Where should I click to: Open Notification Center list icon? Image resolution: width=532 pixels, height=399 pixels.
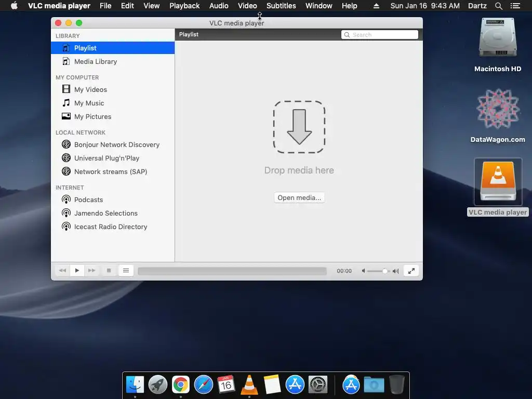click(515, 6)
